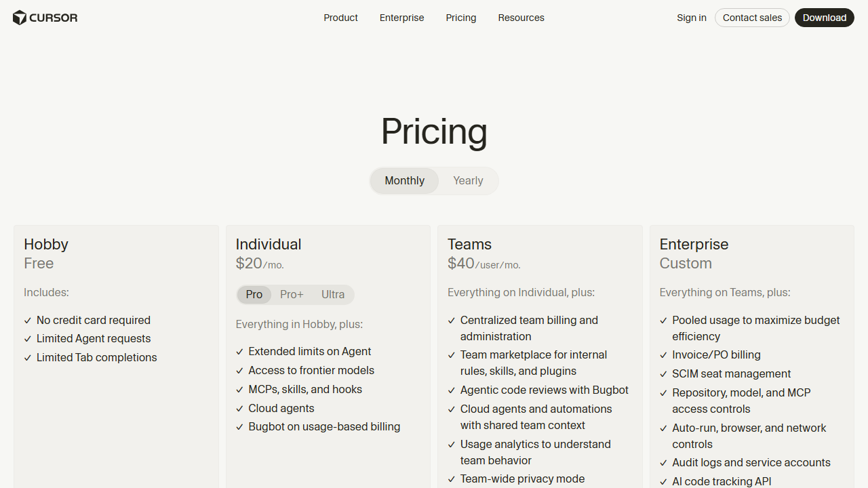Click 'SCIM seat management' text

tap(732, 374)
